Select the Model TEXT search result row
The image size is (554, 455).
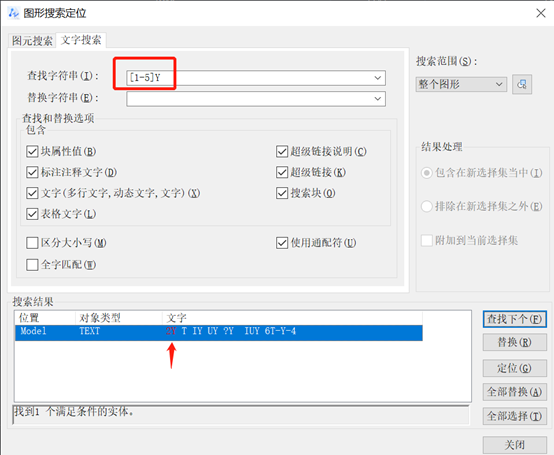coord(219,332)
